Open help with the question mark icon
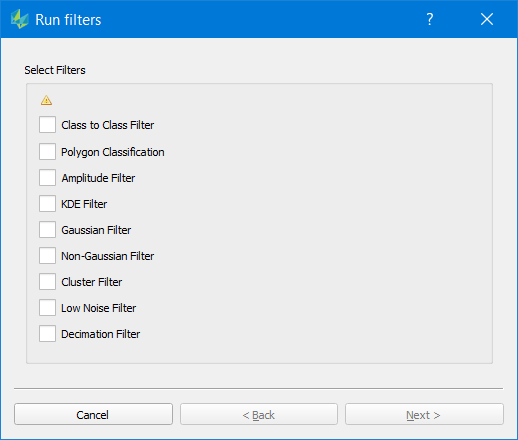Image resolution: width=518 pixels, height=440 pixels. pyautogui.click(x=430, y=19)
